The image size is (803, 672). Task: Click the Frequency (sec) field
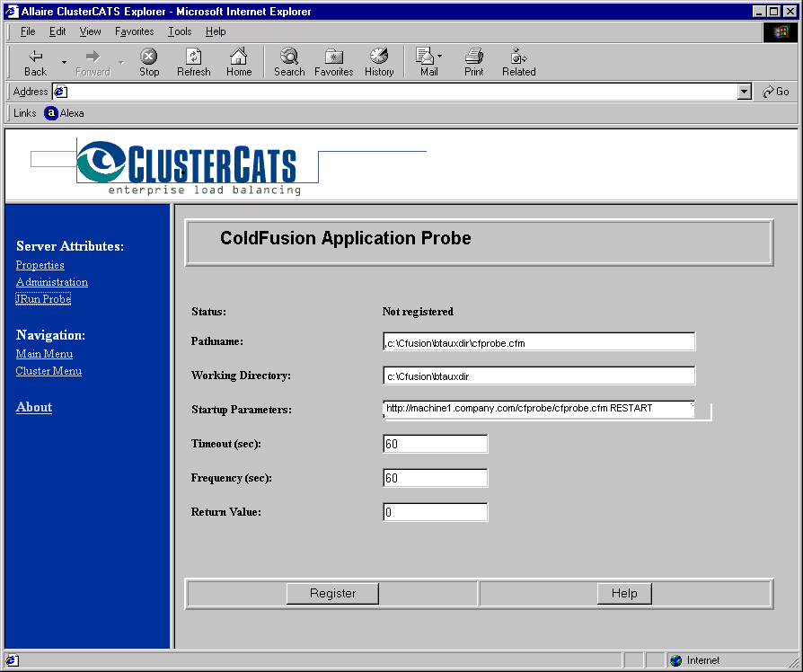pyautogui.click(x=436, y=478)
